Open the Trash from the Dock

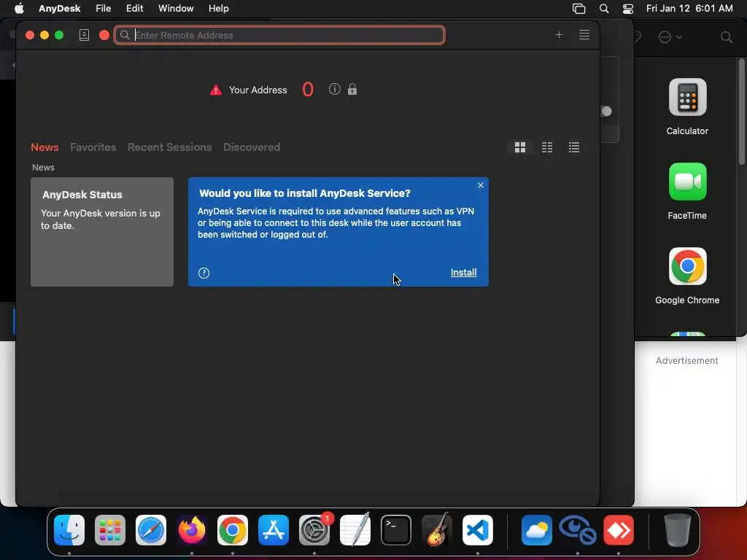tap(678, 530)
